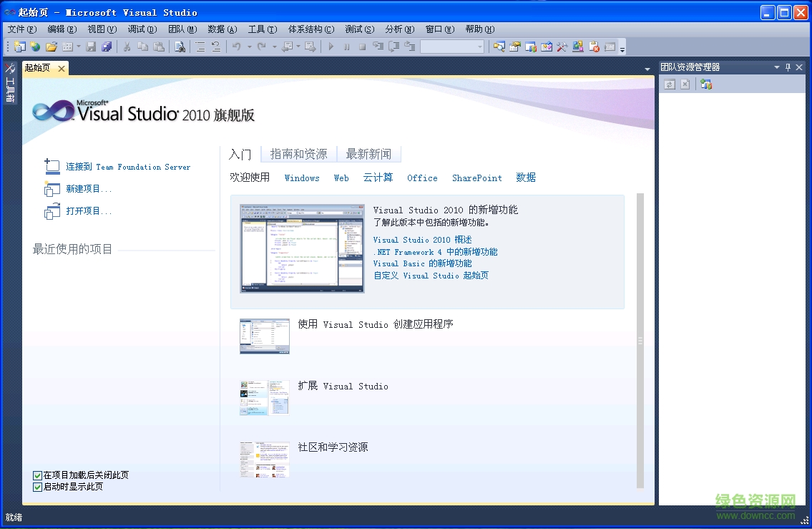Toggle auto-hide pin on 团队资源管理器 panel
The image size is (812, 529).
click(788, 67)
